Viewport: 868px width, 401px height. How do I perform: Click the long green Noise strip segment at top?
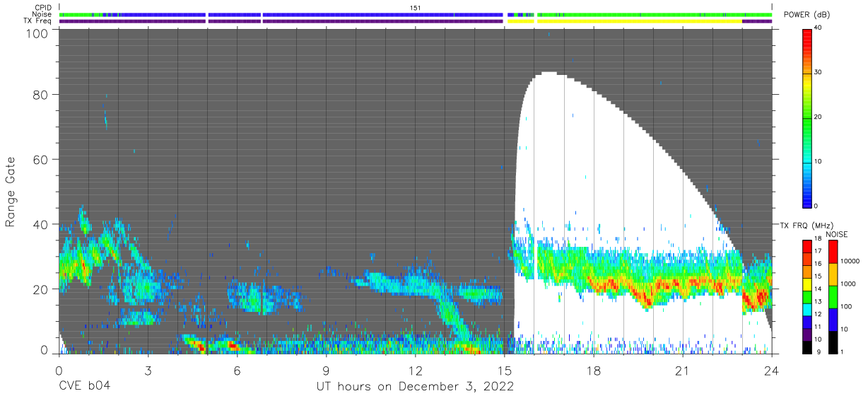pos(654,14)
